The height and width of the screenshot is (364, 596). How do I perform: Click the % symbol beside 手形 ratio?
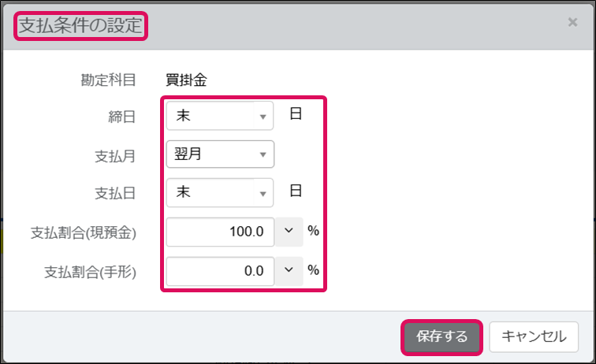point(313,270)
